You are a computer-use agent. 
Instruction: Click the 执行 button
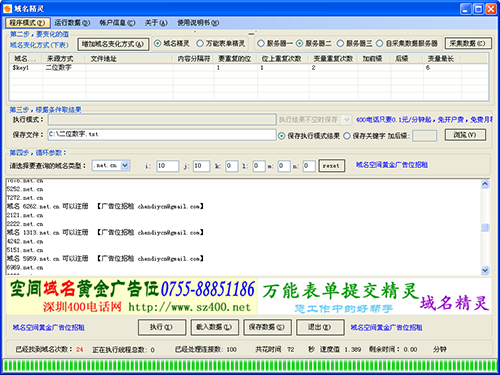click(162, 327)
